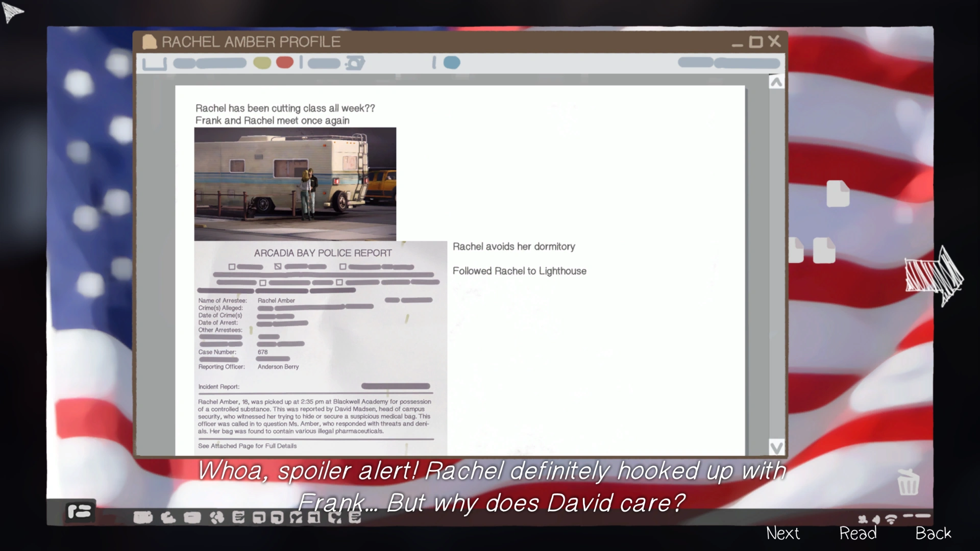Click the red circle in toolbar

pos(285,63)
